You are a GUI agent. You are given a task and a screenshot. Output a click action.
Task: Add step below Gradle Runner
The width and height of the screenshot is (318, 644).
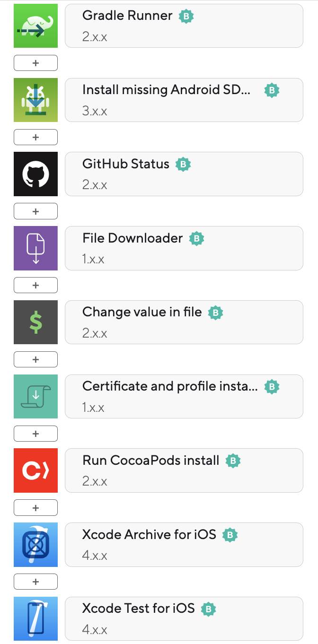click(35, 63)
